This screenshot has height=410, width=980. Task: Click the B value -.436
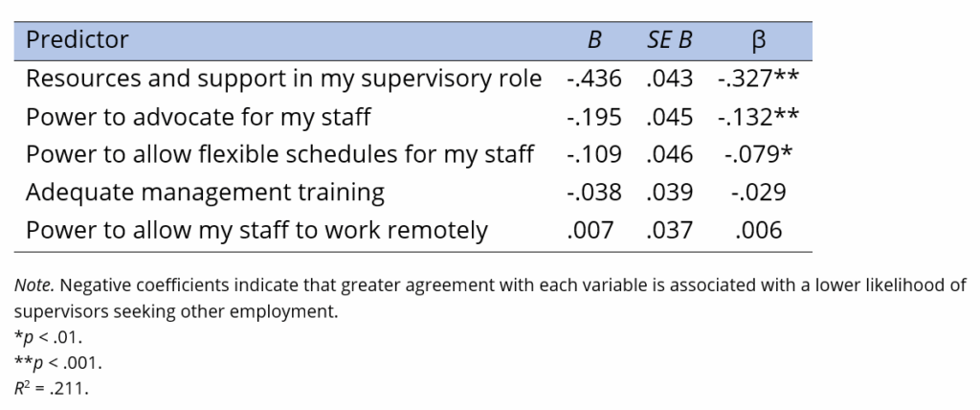pyautogui.click(x=593, y=79)
